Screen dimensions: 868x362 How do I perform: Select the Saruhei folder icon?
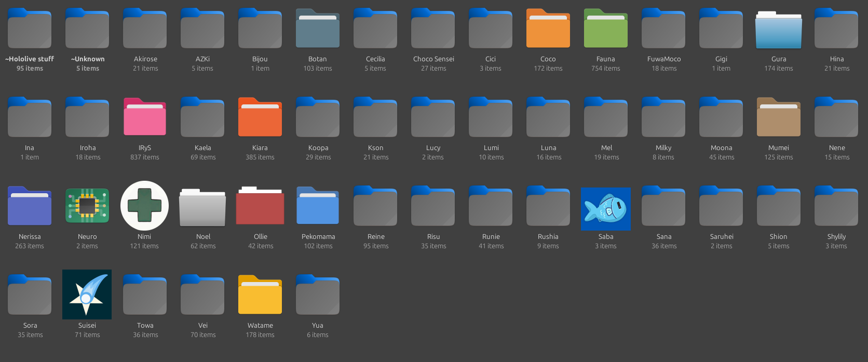[721, 206]
